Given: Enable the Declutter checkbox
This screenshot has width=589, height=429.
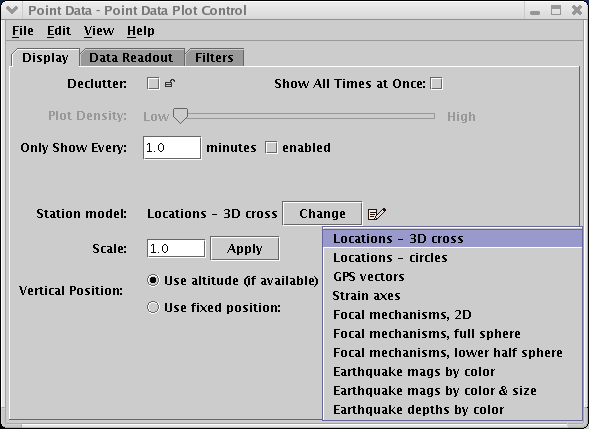Looking at the screenshot, I should pyautogui.click(x=153, y=83).
